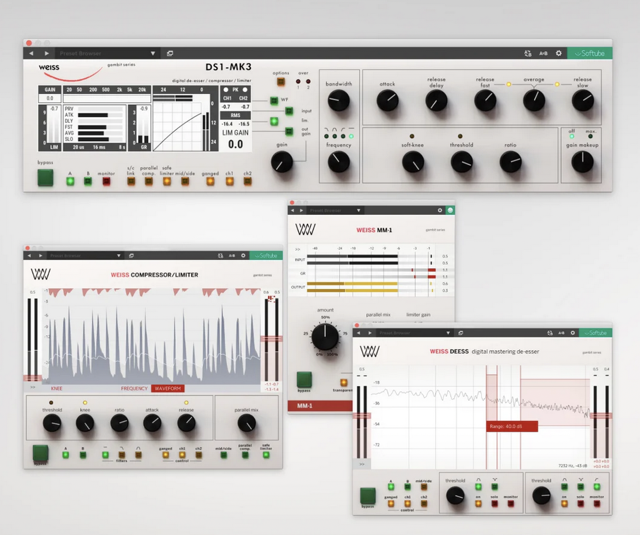The width and height of the screenshot is (640, 535).
Task: Toggle mid/side on DS1-MK3
Action: point(185,181)
